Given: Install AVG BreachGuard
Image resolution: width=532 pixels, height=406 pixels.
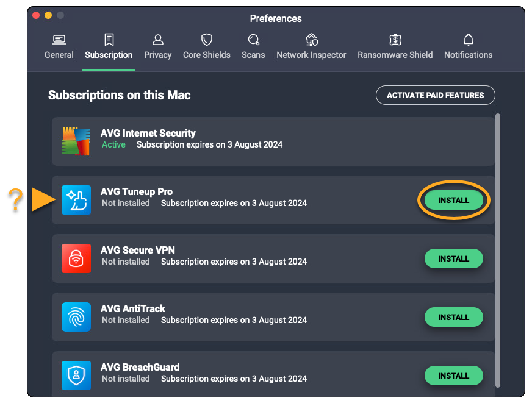Looking at the screenshot, I should [453, 376].
